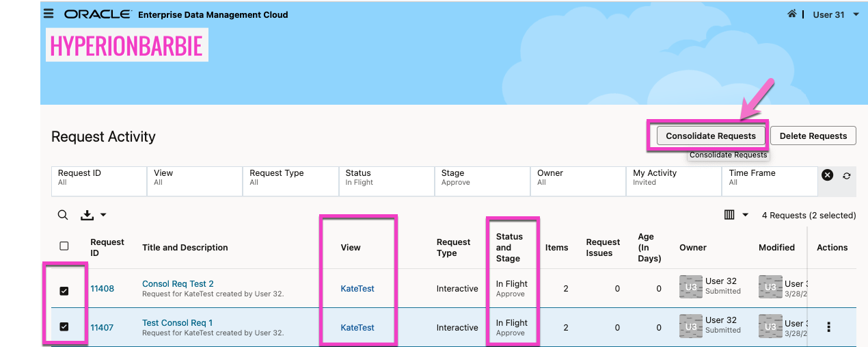The height and width of the screenshot is (347, 868).
Task: Toggle the select-all requests checkbox
Action: click(x=64, y=246)
